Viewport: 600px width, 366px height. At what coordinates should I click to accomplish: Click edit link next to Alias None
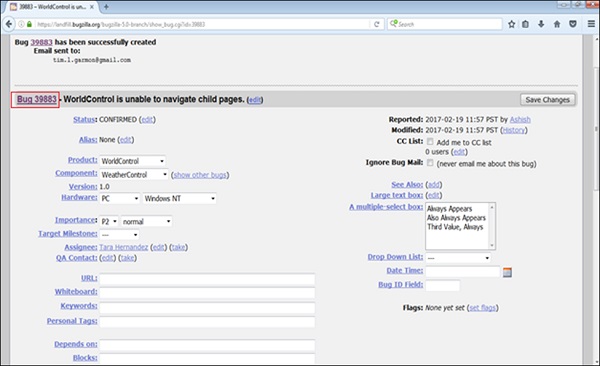[x=126, y=140]
